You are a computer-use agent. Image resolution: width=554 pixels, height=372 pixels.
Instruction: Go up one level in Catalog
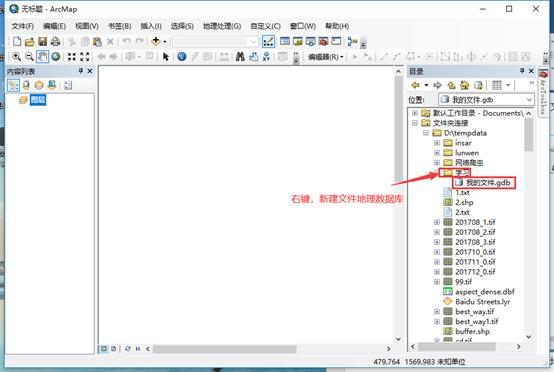pyautogui.click(x=452, y=85)
